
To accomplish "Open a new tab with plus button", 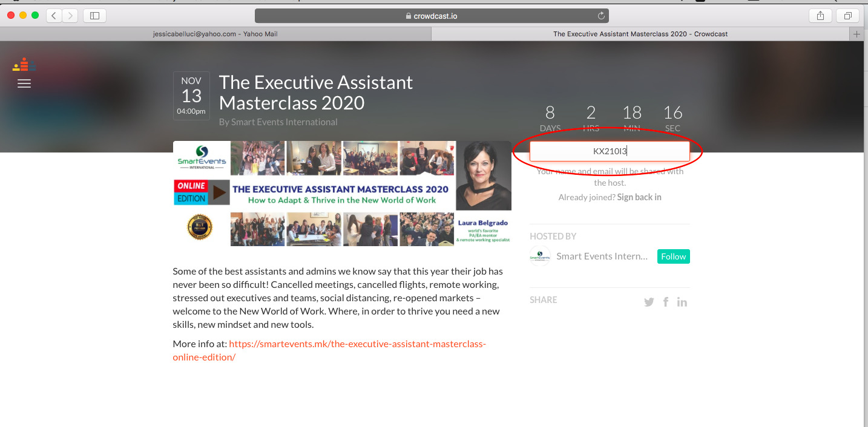I will pos(856,34).
